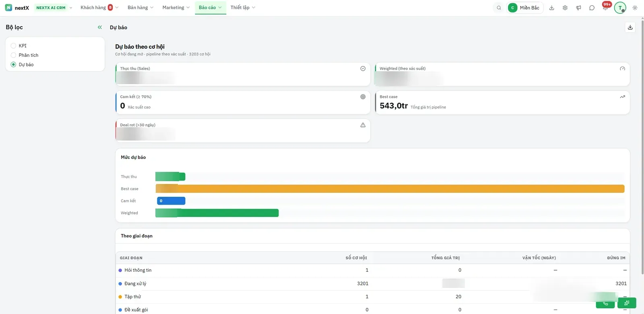Collapse the Bộ lọc panel with double chevron
Image resolution: width=644 pixels, height=314 pixels.
(x=100, y=27)
